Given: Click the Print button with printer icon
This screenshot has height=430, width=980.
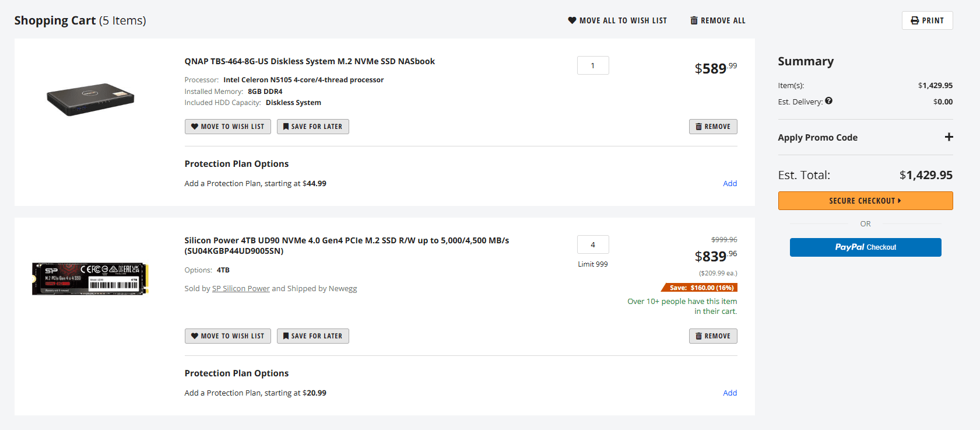Looking at the screenshot, I should point(927,20).
